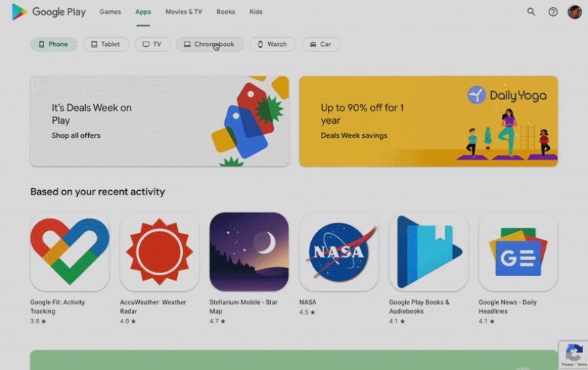Click the Google Play logo
This screenshot has width=588, height=370.
tap(49, 12)
